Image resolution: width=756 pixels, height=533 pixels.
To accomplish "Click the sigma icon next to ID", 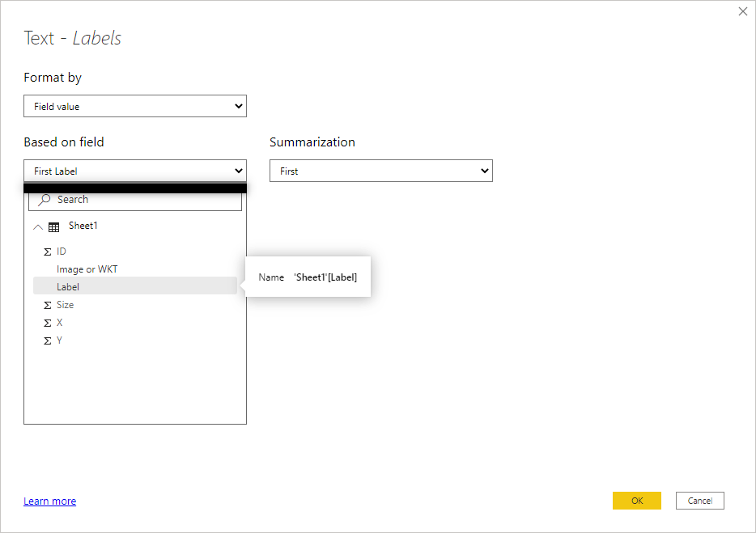I will point(47,252).
